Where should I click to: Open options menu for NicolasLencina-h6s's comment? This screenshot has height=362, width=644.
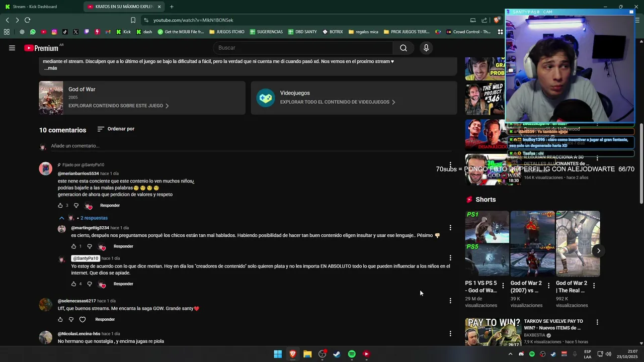click(450, 334)
